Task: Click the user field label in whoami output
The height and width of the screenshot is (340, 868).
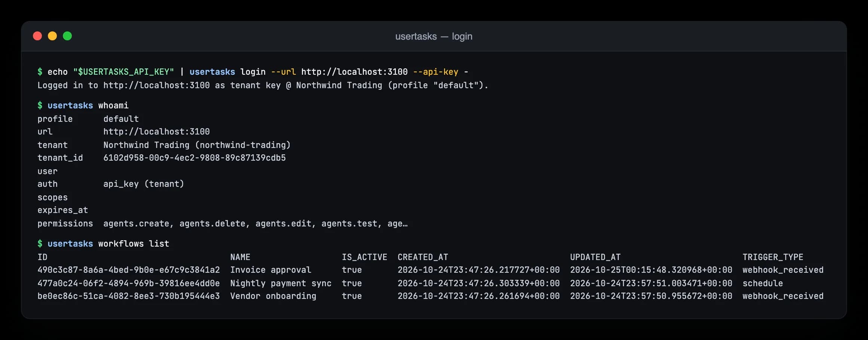Action: [x=48, y=171]
